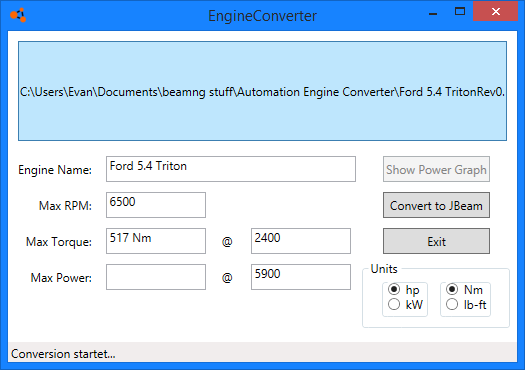Viewport: 525px width, 370px height.
Task: Click the EngineConverter app icon in title bar
Action: point(18,15)
